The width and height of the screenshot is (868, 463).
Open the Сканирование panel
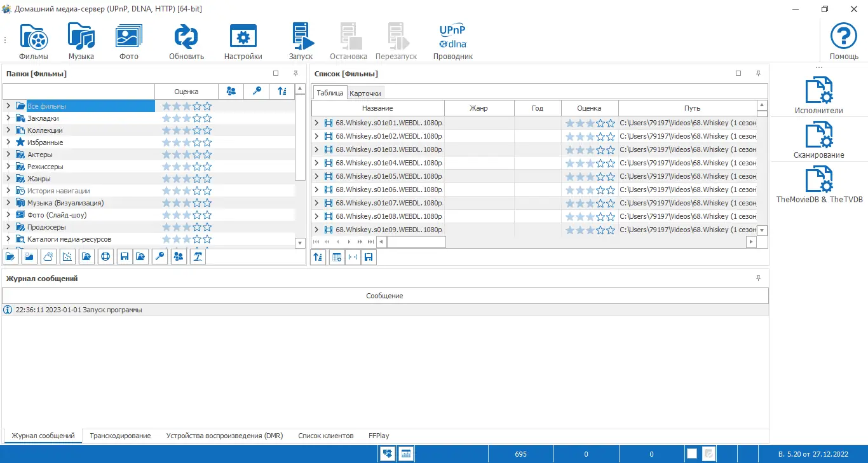pos(818,140)
